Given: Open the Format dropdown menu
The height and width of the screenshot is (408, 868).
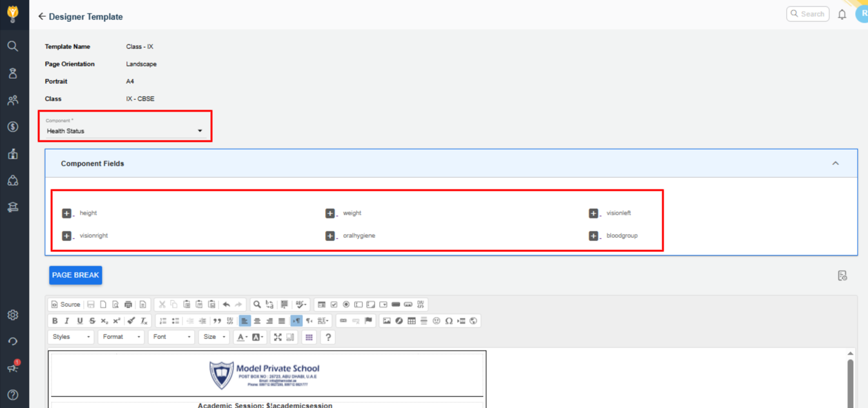Looking at the screenshot, I should 121,337.
